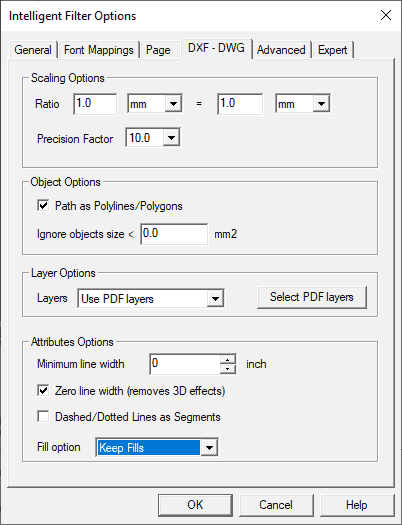Open the Font Mappings tab
This screenshot has height=525, width=402.
98,50
